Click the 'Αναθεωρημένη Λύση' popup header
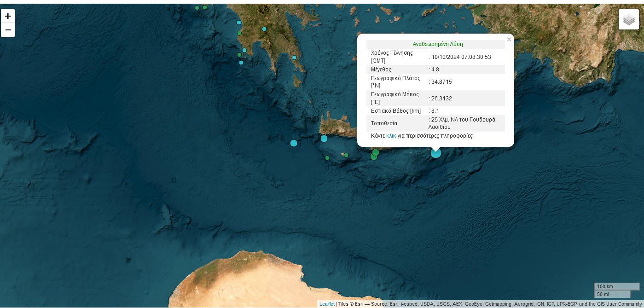The width and height of the screenshot is (644, 308). click(437, 44)
